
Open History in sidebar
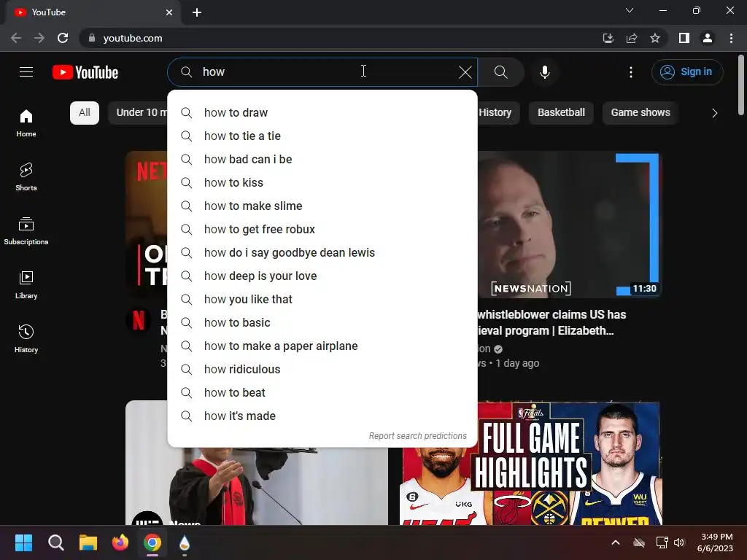click(x=26, y=338)
